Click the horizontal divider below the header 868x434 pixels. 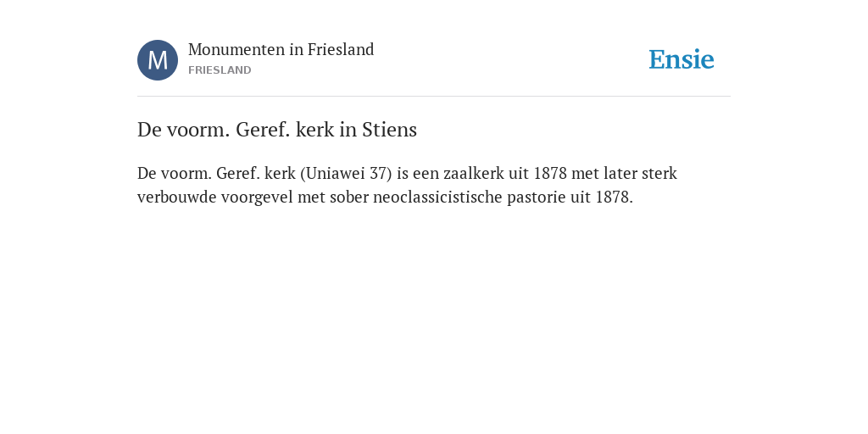click(x=434, y=97)
